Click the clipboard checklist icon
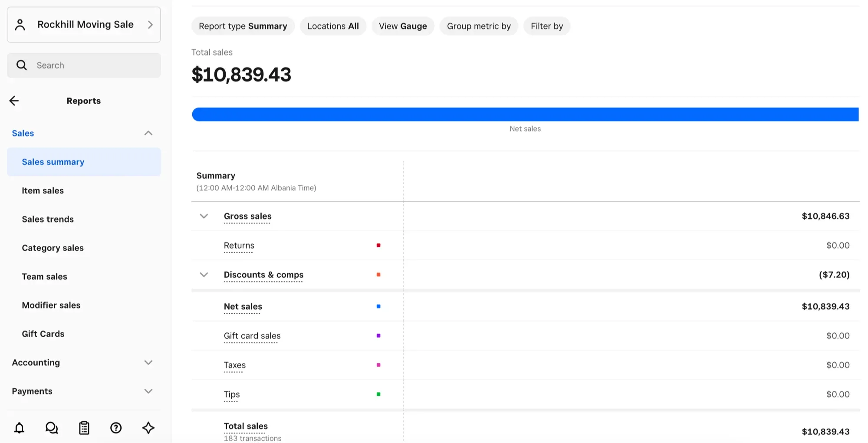 tap(84, 428)
